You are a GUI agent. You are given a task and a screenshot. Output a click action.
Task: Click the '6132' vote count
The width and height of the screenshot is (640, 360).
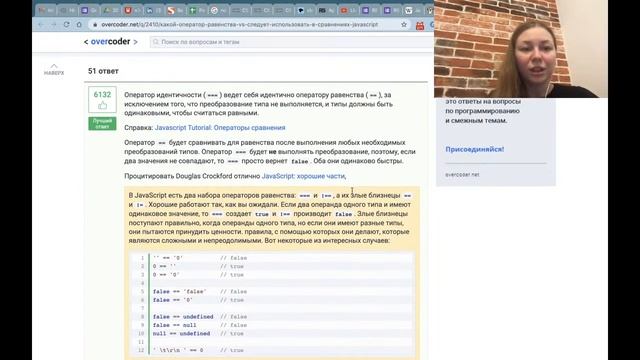tap(102, 95)
